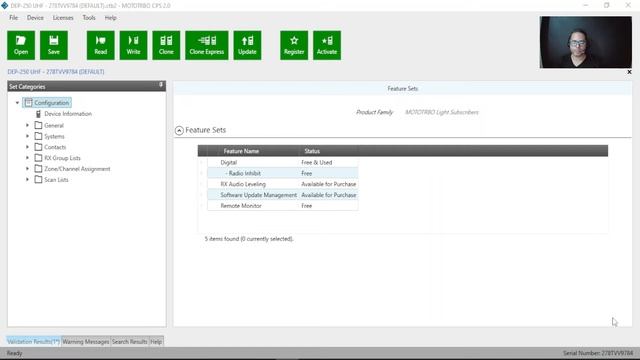The width and height of the screenshot is (640, 360).
Task: Close the webcam overlay with X
Action: click(629, 72)
